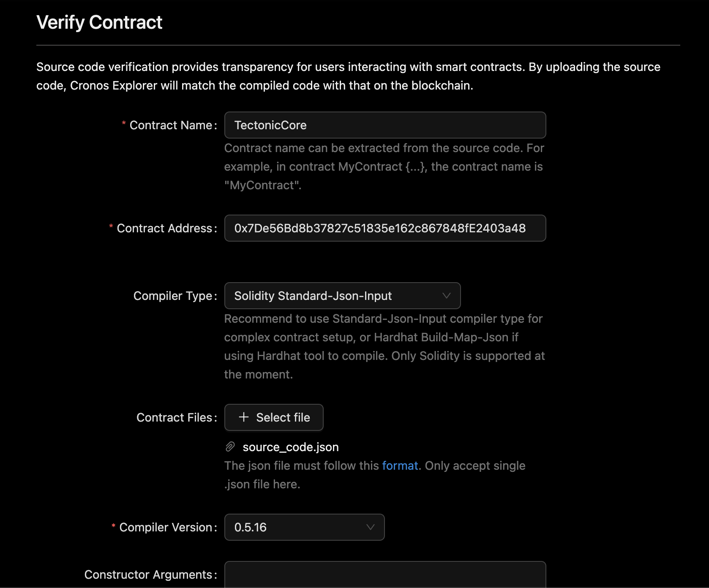This screenshot has height=588, width=709.
Task: Click the MyContract example helper text
Action: pos(384,166)
